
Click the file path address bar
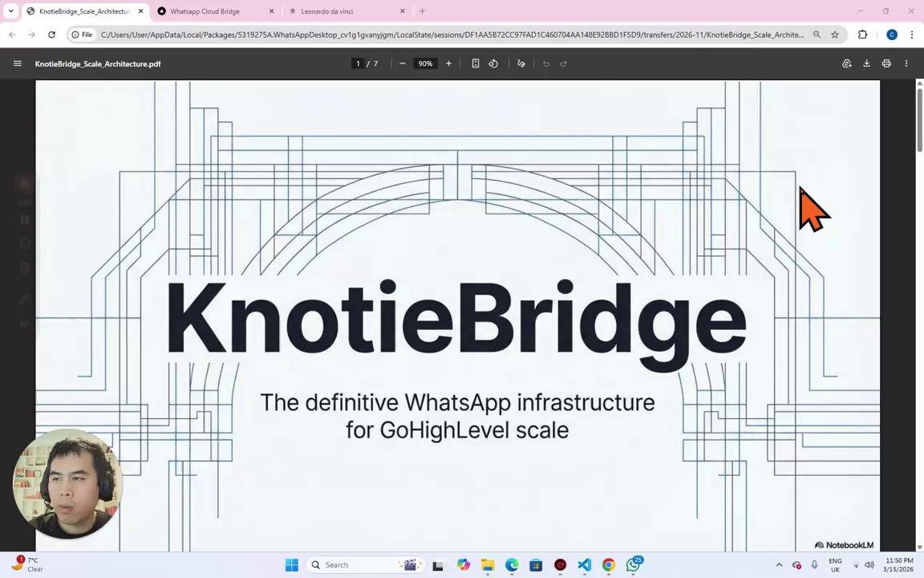(452, 35)
